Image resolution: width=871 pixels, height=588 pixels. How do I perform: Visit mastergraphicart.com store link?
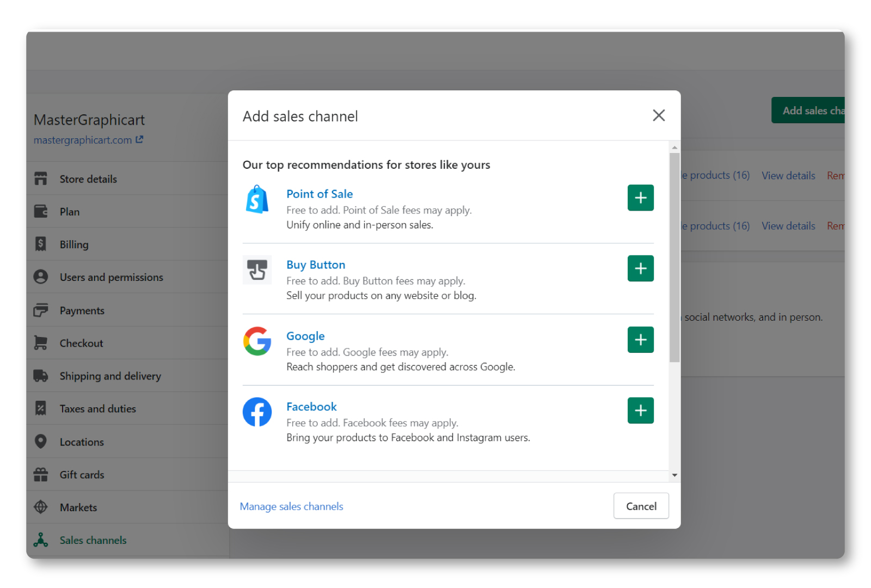pos(83,140)
